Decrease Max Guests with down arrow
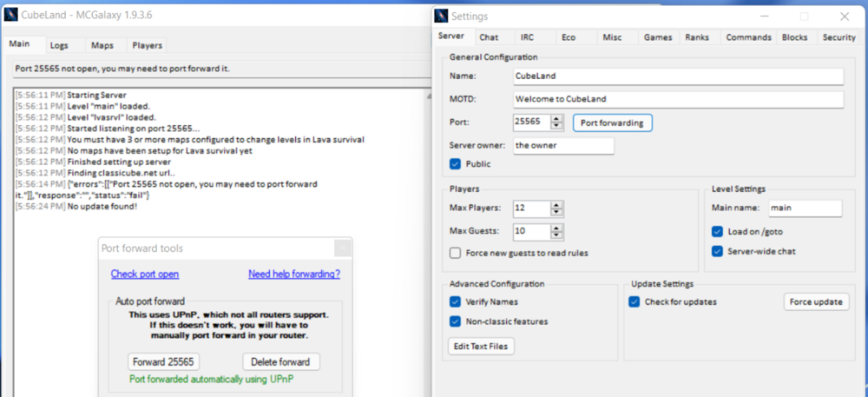The image size is (868, 397). [x=557, y=235]
